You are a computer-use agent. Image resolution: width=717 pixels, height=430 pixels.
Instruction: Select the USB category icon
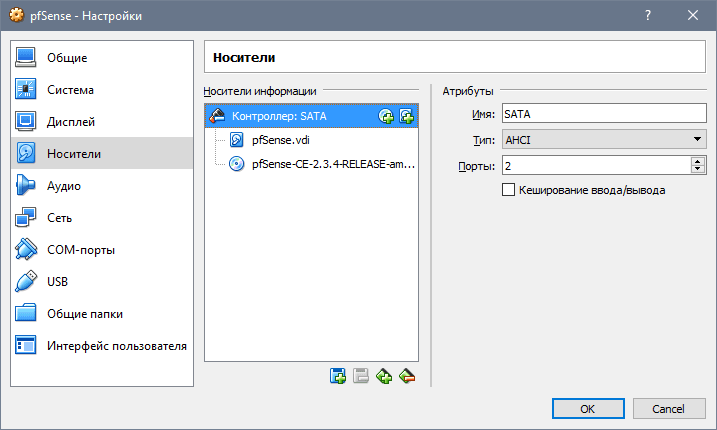click(x=26, y=282)
